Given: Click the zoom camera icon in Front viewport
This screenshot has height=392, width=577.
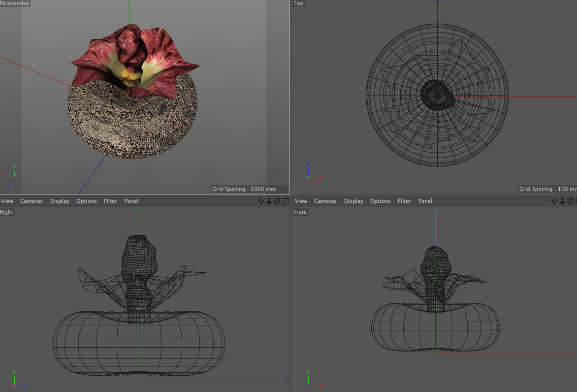Looking at the screenshot, I should pos(563,201).
